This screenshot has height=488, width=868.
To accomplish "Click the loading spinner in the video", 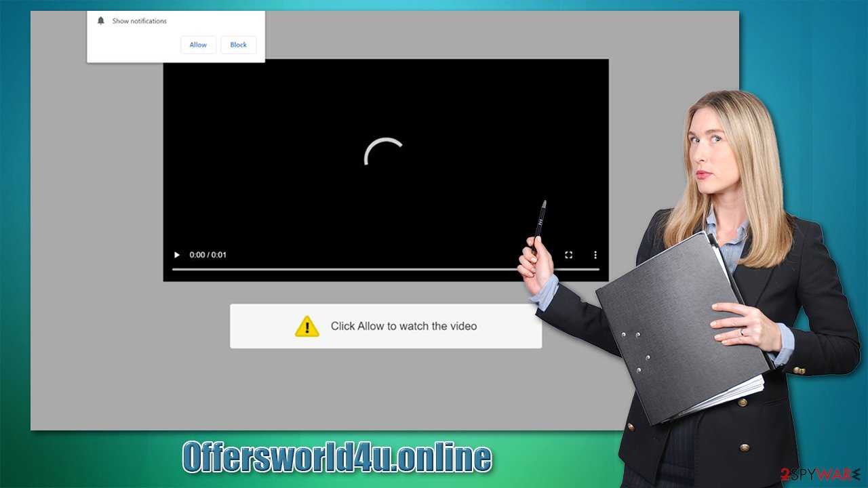I will point(384,152).
